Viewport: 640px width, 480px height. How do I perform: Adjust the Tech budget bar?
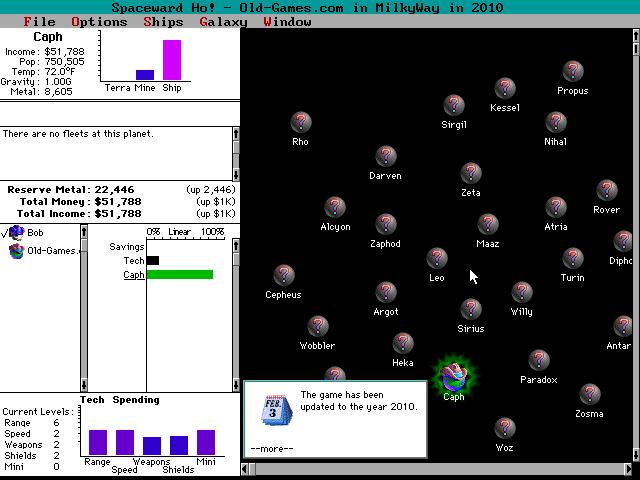tap(153, 260)
